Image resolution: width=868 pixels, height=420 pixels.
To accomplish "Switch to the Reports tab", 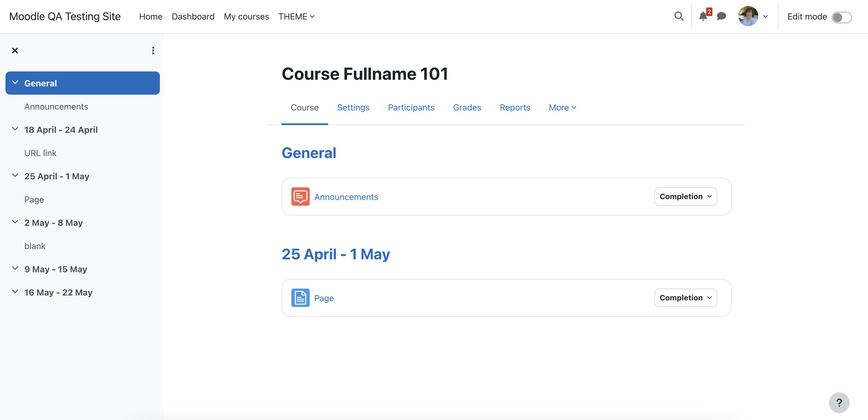I will click(x=515, y=108).
